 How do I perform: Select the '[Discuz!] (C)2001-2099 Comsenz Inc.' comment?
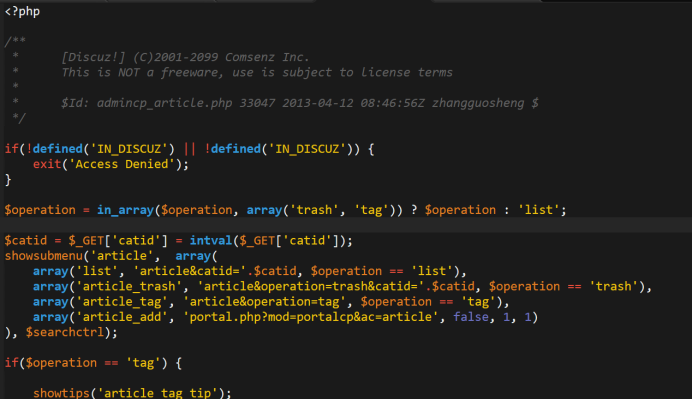tap(185, 57)
